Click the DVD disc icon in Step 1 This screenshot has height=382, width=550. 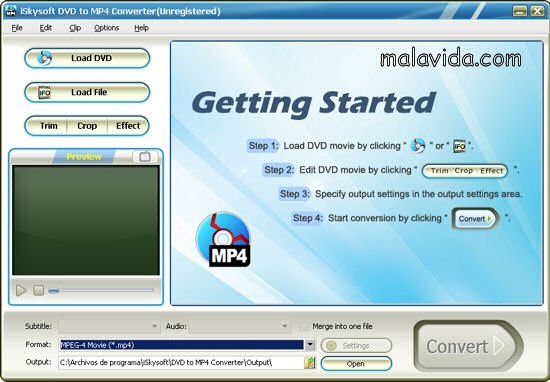(417, 146)
